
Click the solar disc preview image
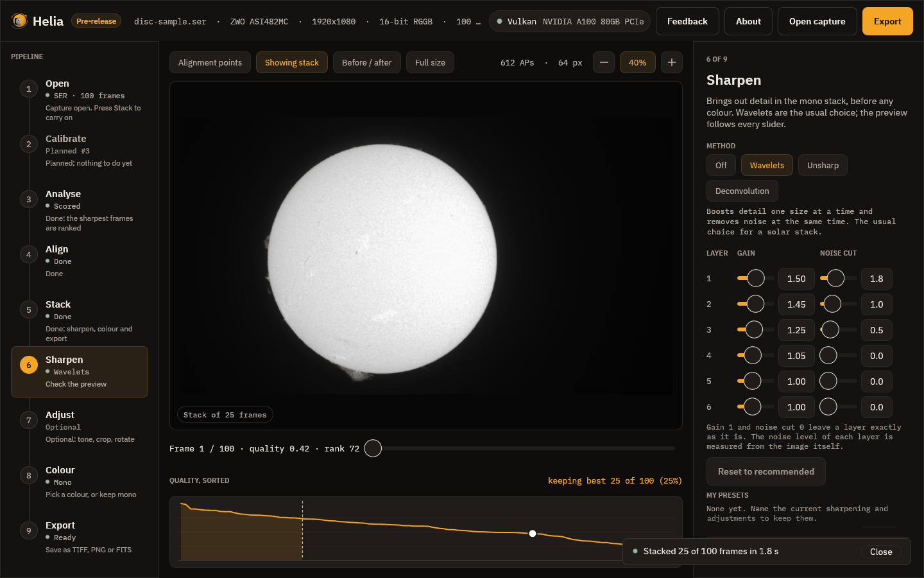coord(382,259)
